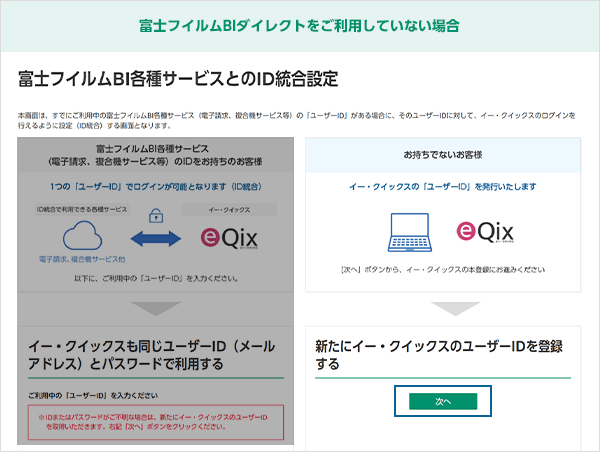Click text イー・クイックスの「ユーザーID」を発行いたします
The width and height of the screenshot is (600, 452).
[443, 187]
